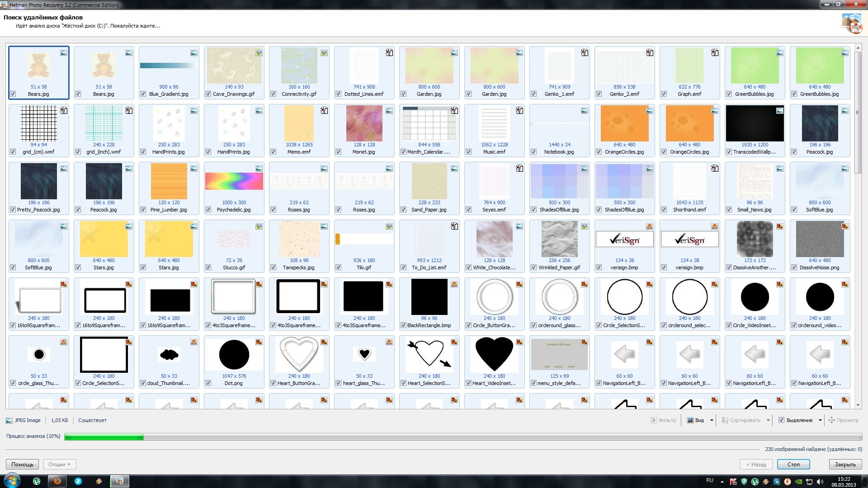Click the Сортировать sort icon

tap(725, 420)
